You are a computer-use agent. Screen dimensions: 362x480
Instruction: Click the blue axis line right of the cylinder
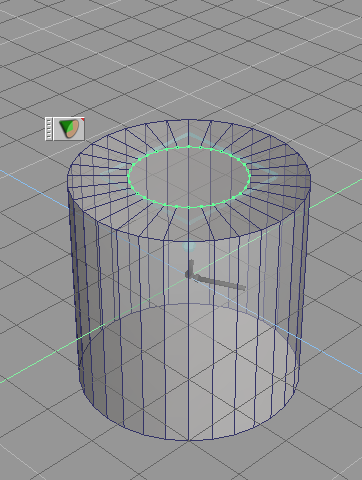(x=333, y=357)
